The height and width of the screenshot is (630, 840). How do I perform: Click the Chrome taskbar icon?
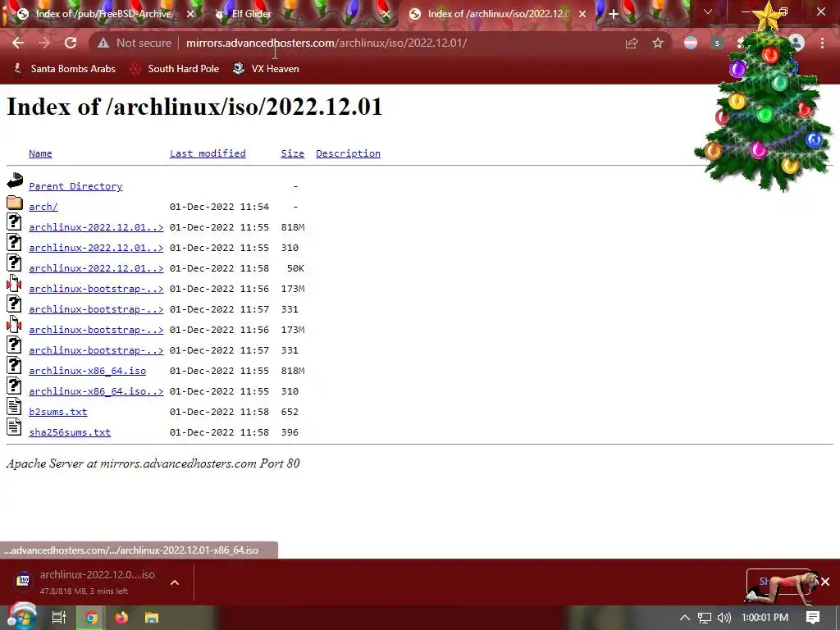91,618
